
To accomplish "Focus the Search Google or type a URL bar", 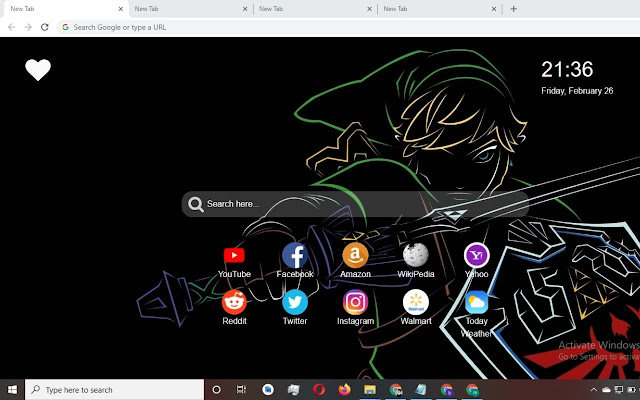I will [348, 27].
